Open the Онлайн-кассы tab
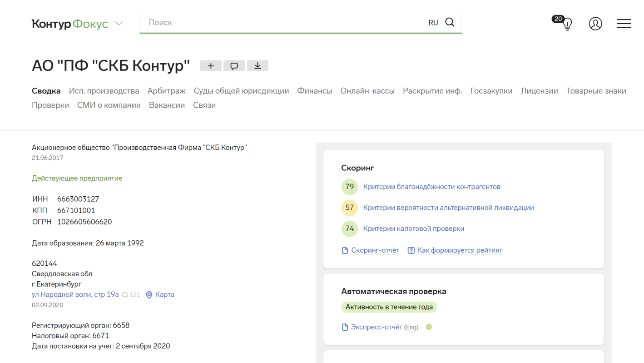644x363 pixels. click(x=367, y=91)
